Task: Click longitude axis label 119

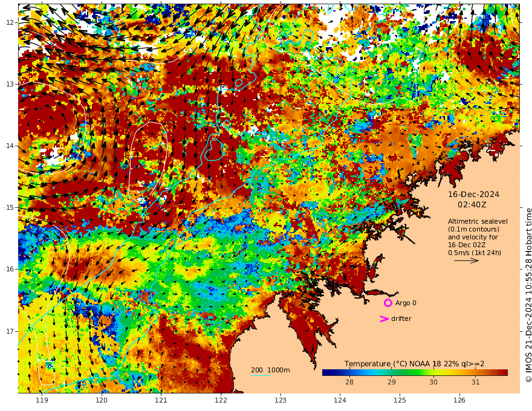Action: pyautogui.click(x=42, y=400)
